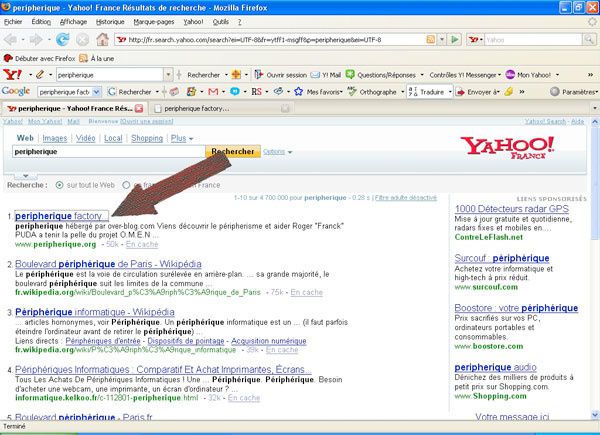600x435 pixels.
Task: Expand the Options dropdown next to Rechercher
Action: 278,152
